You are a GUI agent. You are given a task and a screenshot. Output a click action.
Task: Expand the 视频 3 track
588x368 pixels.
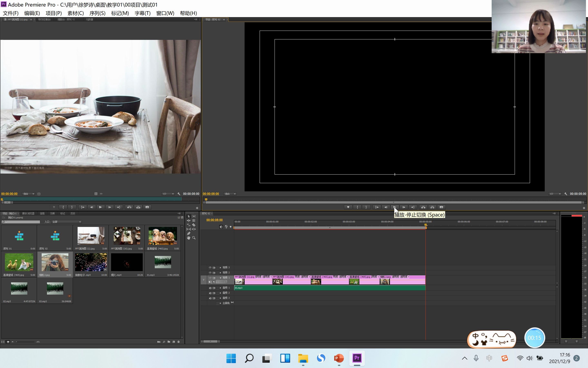tap(220, 268)
